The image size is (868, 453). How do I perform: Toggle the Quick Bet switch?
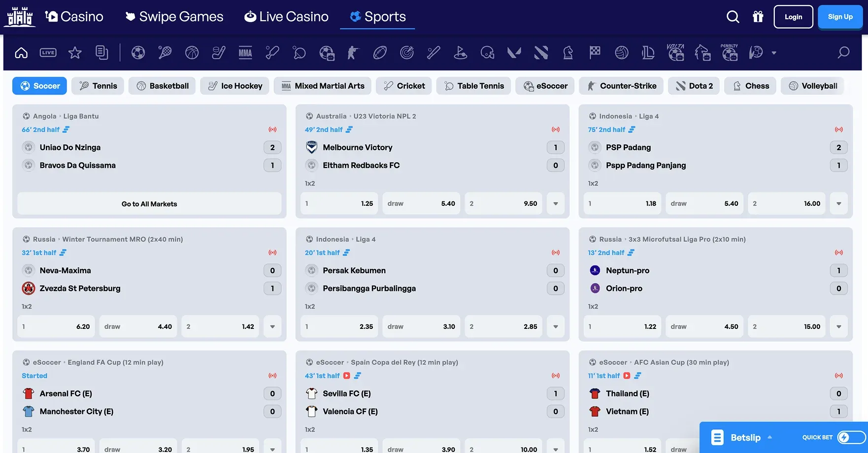pyautogui.click(x=851, y=437)
